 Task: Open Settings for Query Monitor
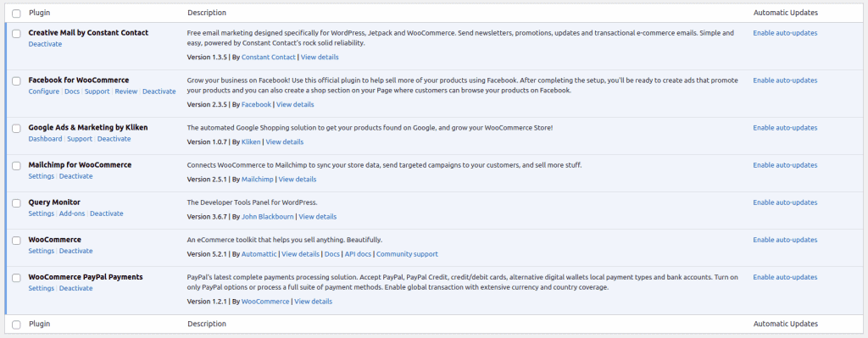point(42,213)
